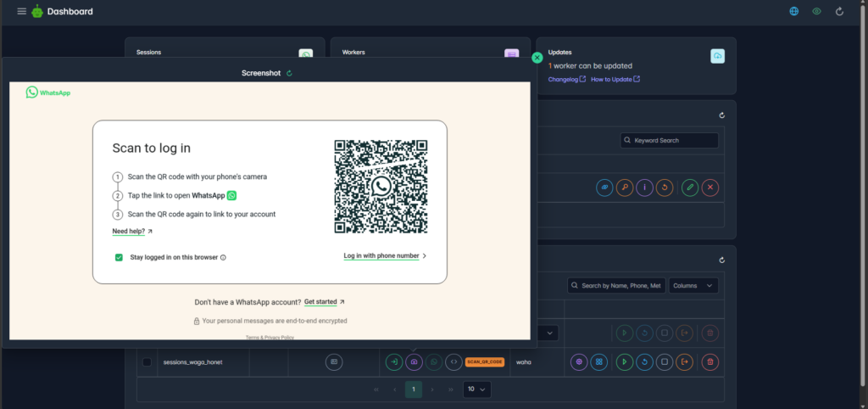Open the Columns dropdown
This screenshot has width=868, height=409.
(x=693, y=285)
